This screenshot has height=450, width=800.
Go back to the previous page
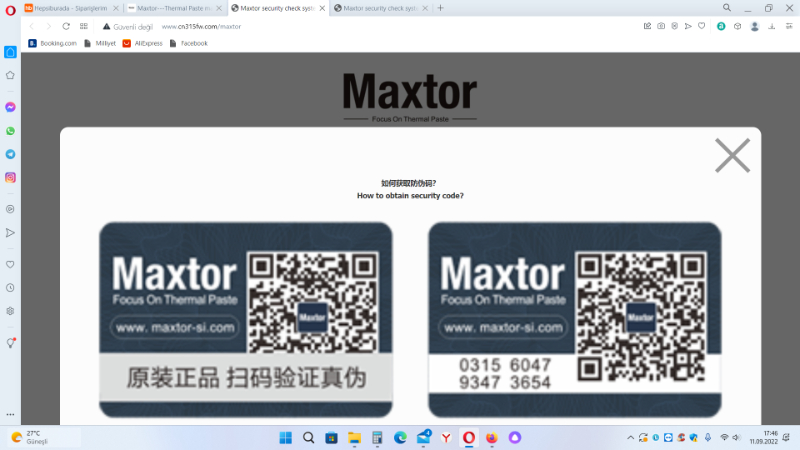coord(32,26)
